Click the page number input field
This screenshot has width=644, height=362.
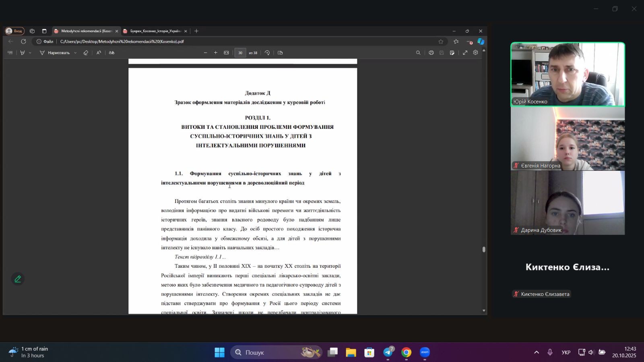(240, 53)
